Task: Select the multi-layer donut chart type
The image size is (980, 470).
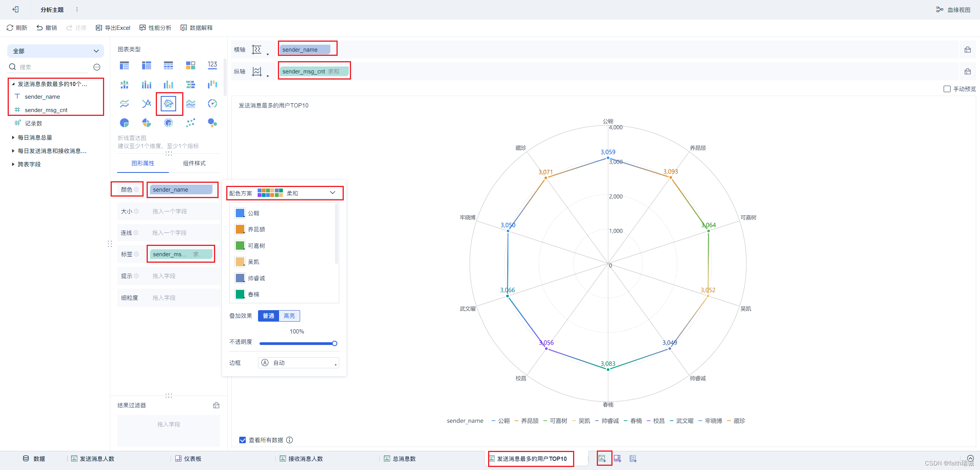Action: coord(168,123)
